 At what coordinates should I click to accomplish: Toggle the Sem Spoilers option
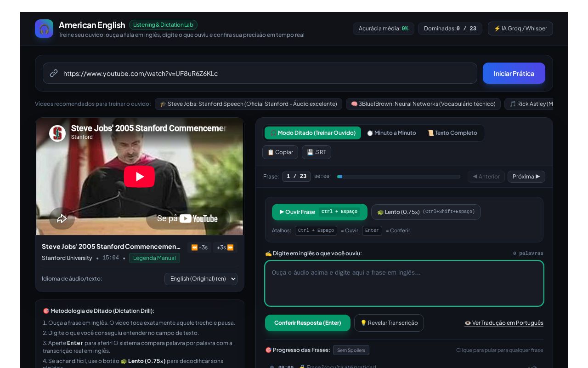[351, 350]
